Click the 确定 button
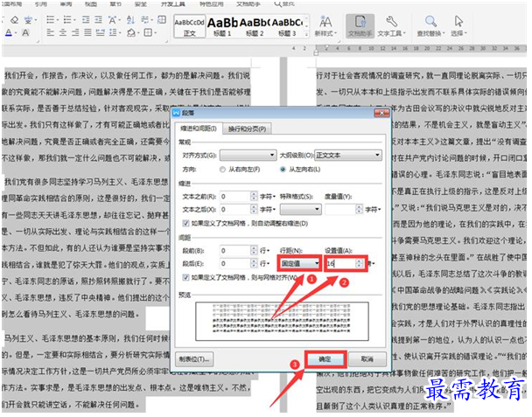 click(x=325, y=359)
